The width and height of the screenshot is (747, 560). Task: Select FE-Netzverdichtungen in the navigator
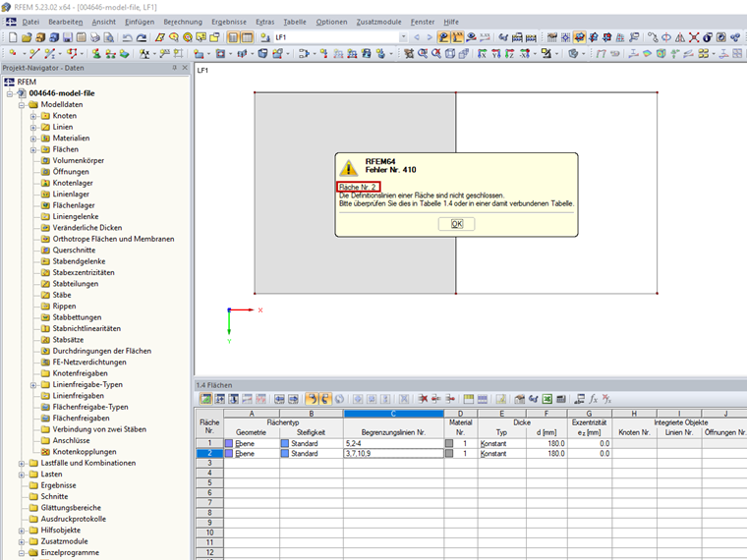pos(89,362)
